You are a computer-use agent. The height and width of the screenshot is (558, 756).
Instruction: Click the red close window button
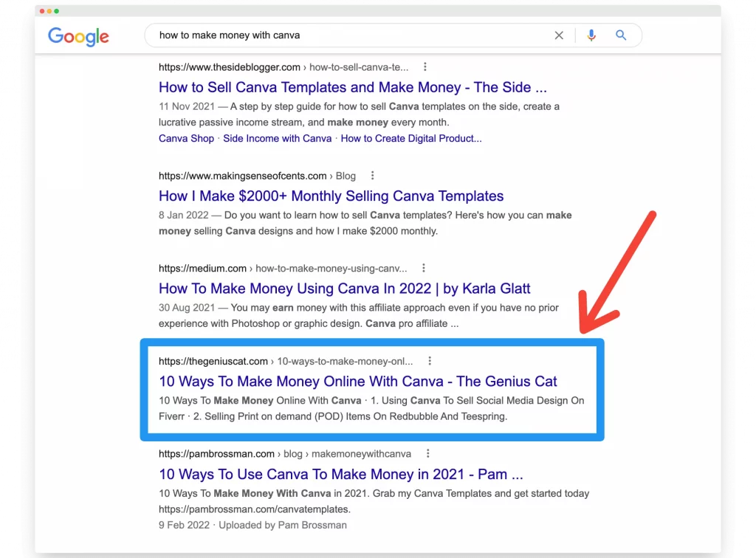click(42, 11)
